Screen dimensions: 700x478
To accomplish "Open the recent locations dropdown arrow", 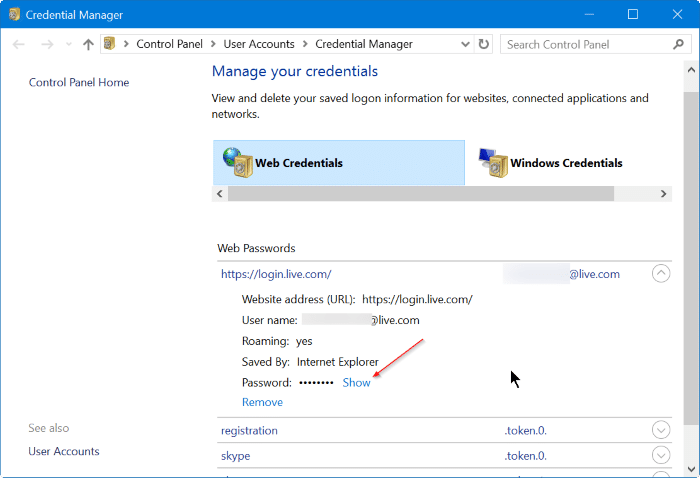I will pyautogui.click(x=68, y=44).
